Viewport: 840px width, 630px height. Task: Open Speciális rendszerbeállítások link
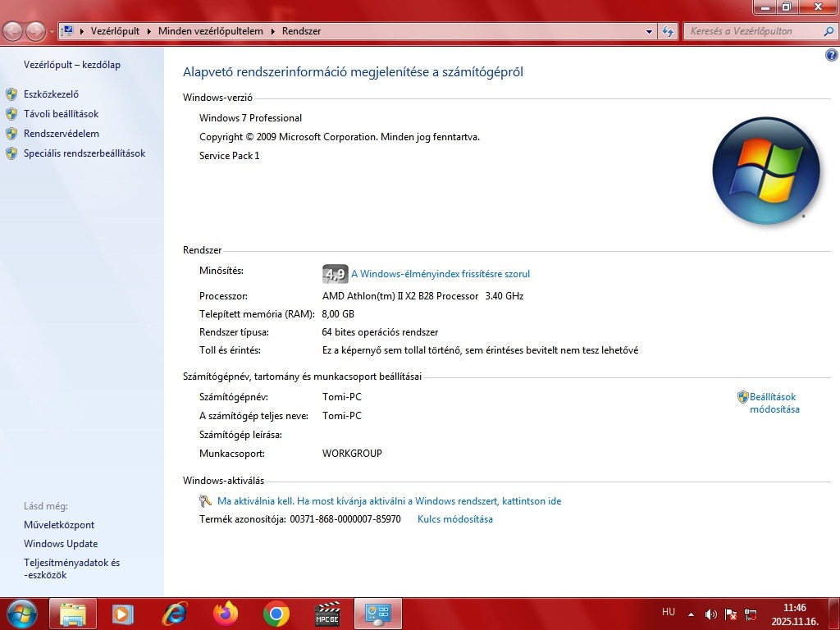pyautogui.click(x=84, y=153)
